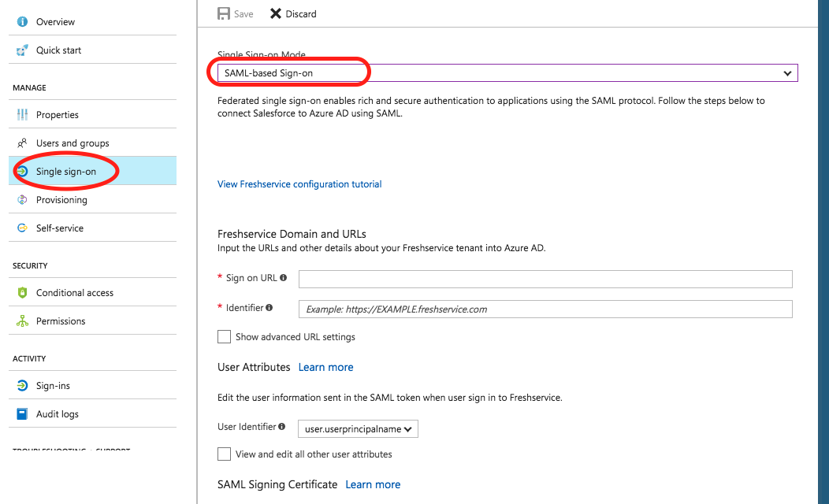829x504 pixels.
Task: Click the Quick start rocket icon
Action: [22, 50]
